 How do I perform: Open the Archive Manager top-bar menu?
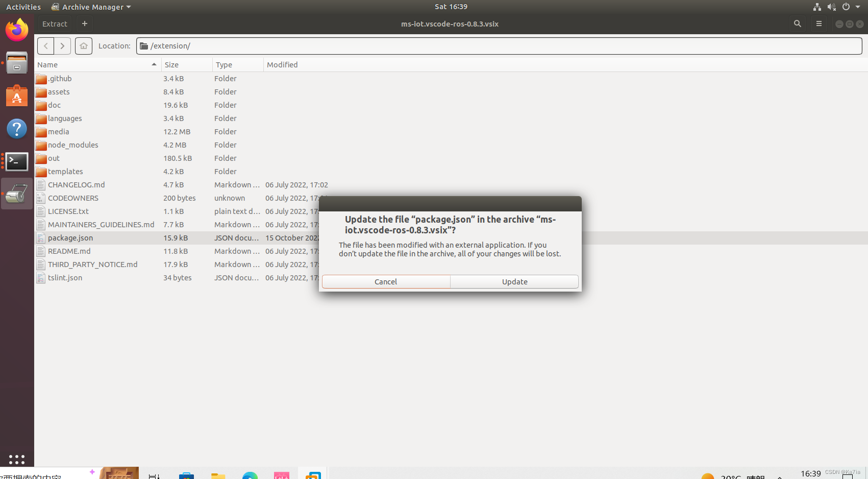(x=90, y=7)
